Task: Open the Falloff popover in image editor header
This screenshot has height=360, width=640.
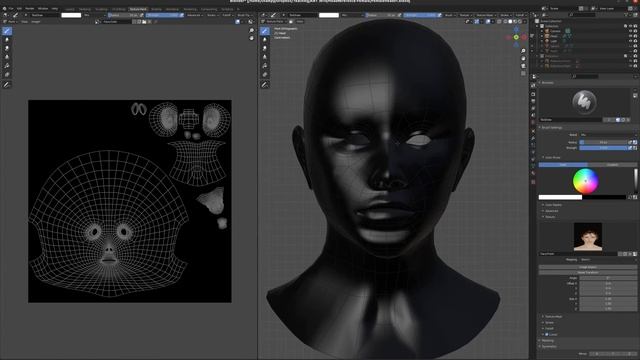Action: point(227,15)
